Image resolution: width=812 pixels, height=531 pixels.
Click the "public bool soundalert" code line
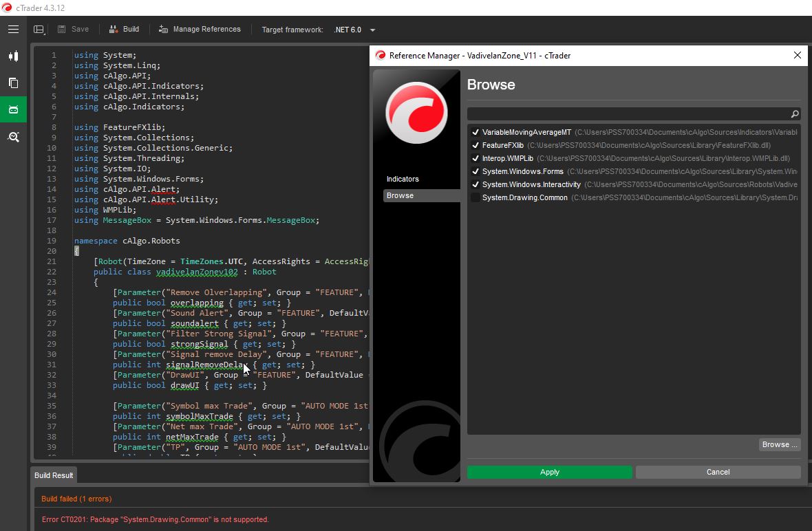click(200, 323)
